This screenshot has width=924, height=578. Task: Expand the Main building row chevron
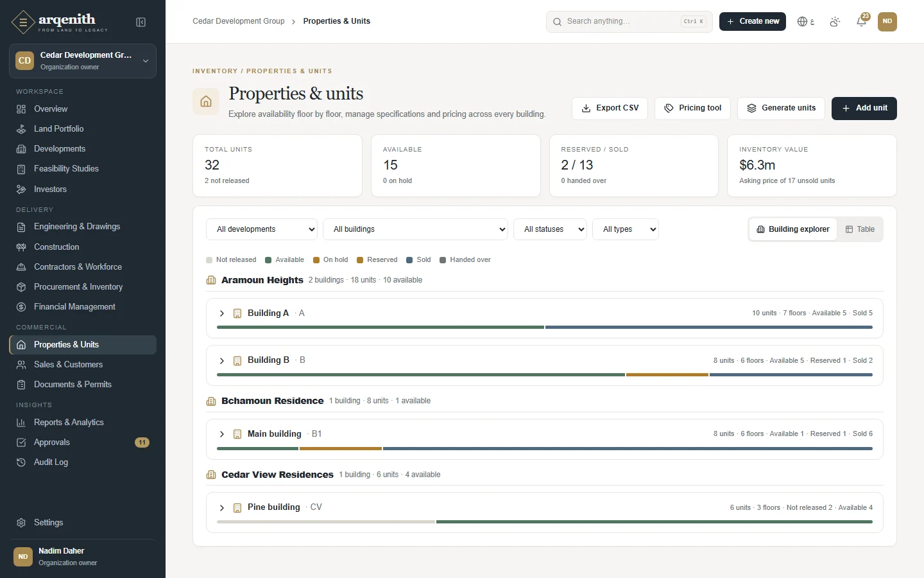pyautogui.click(x=222, y=434)
